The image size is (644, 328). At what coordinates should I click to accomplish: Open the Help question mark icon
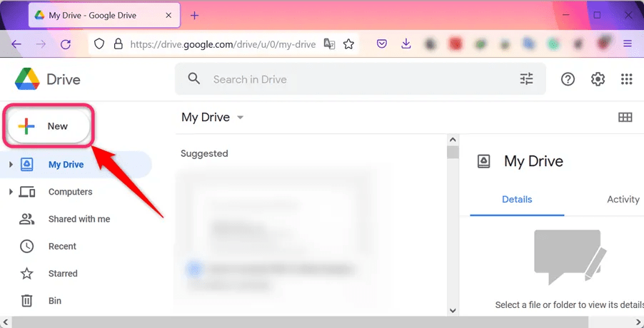(x=568, y=78)
